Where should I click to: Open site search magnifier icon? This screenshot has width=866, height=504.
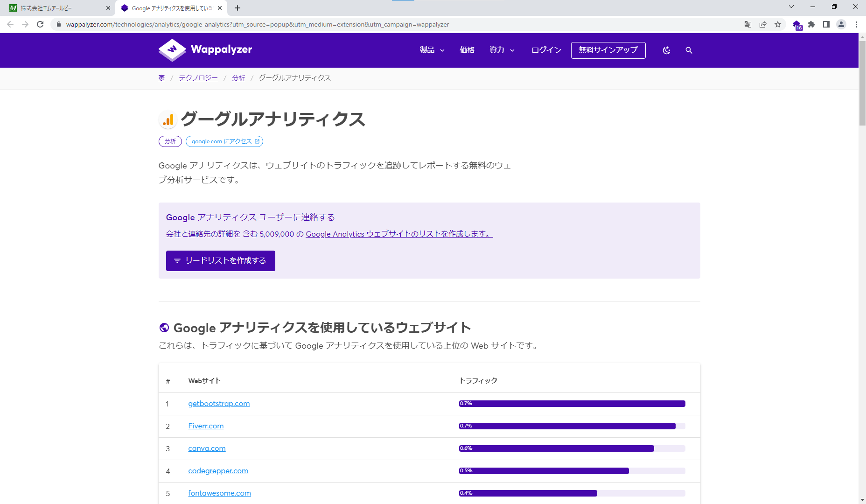[x=689, y=50]
